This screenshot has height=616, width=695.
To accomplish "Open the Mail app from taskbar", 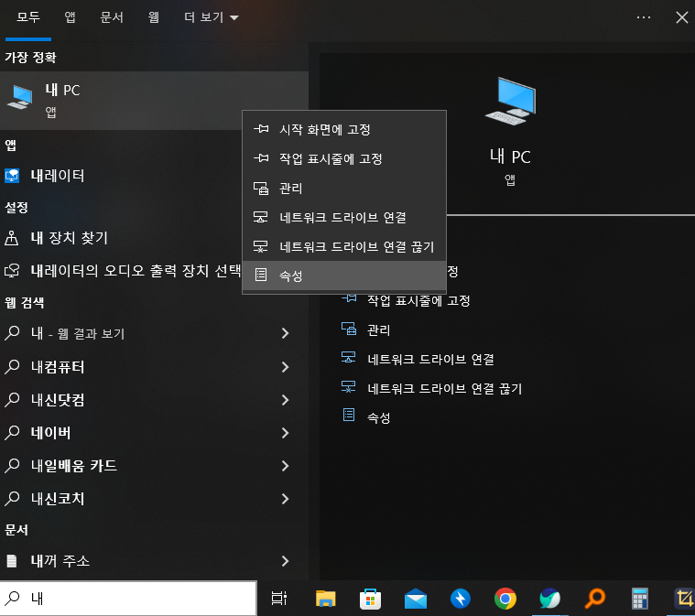I will 416,600.
